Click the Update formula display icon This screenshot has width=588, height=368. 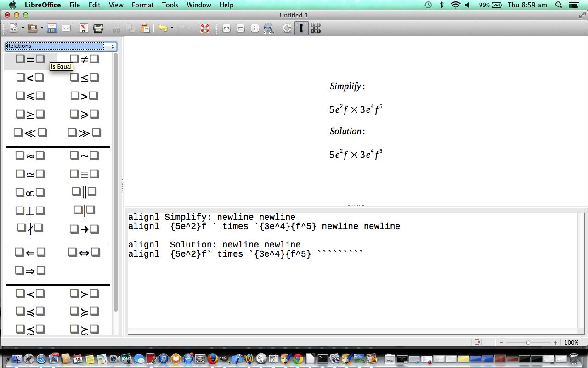[x=287, y=29]
